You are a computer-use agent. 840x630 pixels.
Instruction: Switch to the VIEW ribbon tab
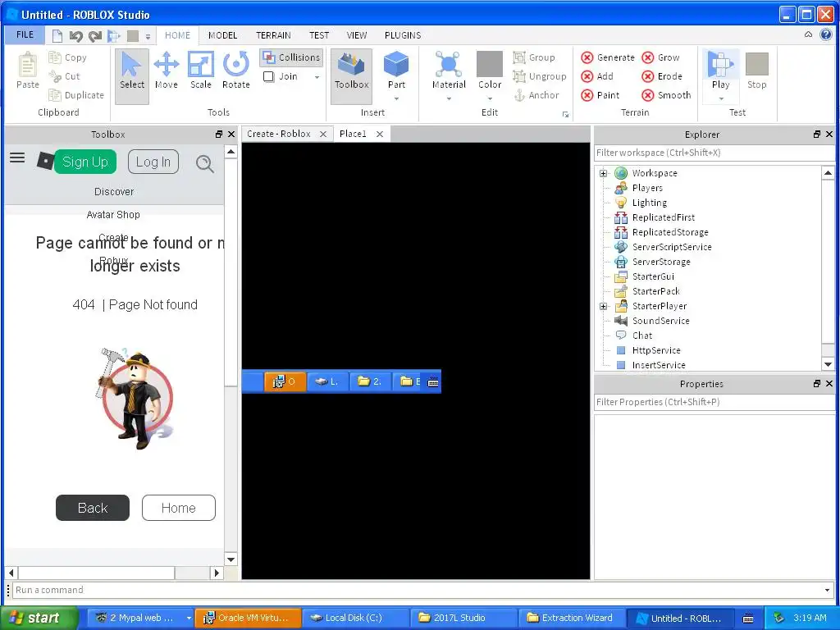356,35
